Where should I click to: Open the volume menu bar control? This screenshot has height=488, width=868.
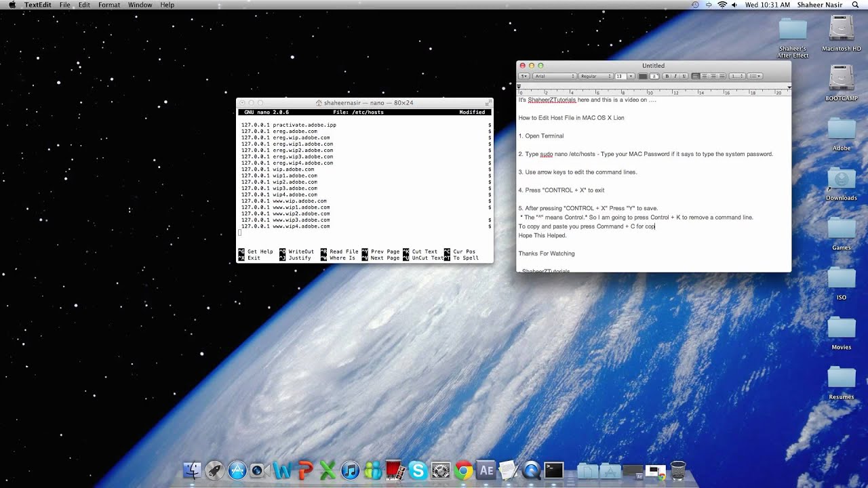[x=734, y=5]
